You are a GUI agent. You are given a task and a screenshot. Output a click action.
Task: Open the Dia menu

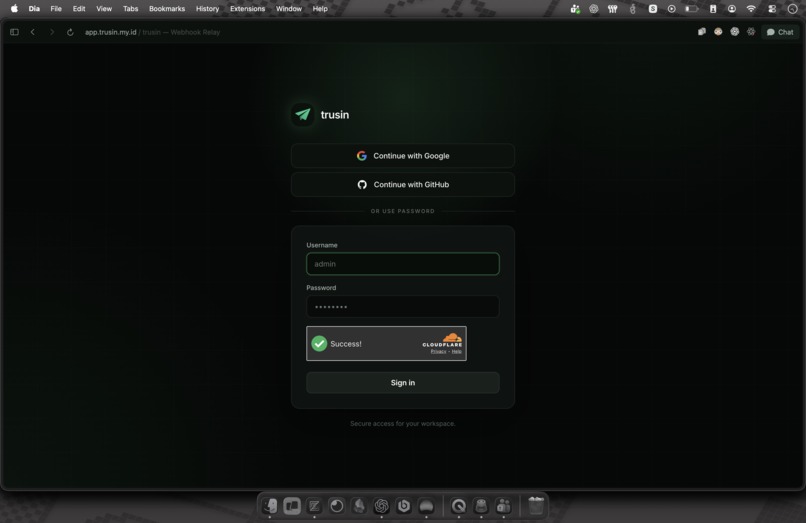click(34, 9)
